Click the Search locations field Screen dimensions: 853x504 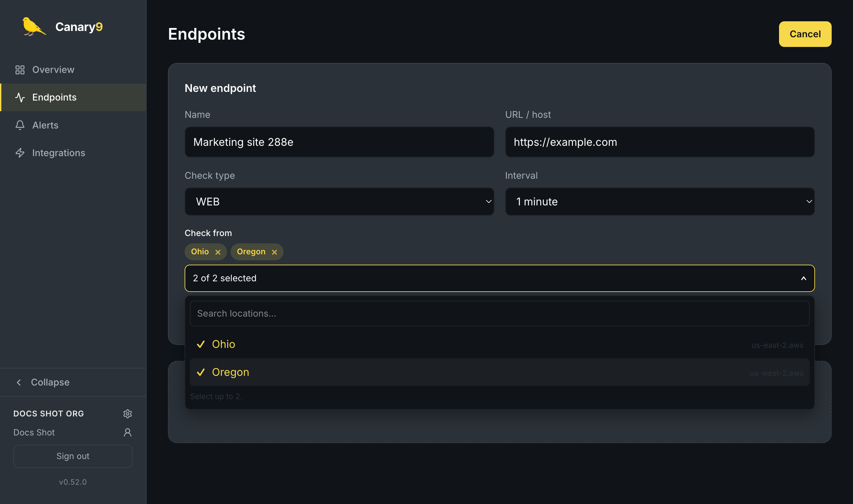coord(499,314)
